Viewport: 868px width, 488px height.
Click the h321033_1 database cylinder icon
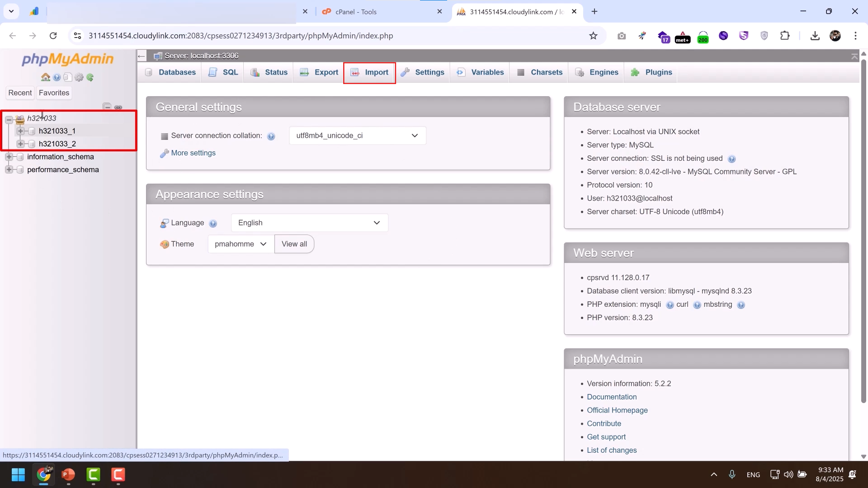32,131
